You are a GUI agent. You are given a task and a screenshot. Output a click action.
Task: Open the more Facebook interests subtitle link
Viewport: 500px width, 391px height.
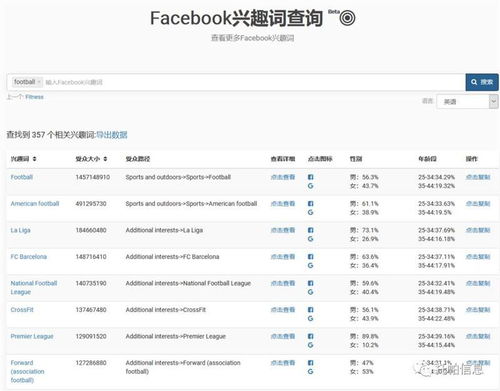pyautogui.click(x=252, y=38)
